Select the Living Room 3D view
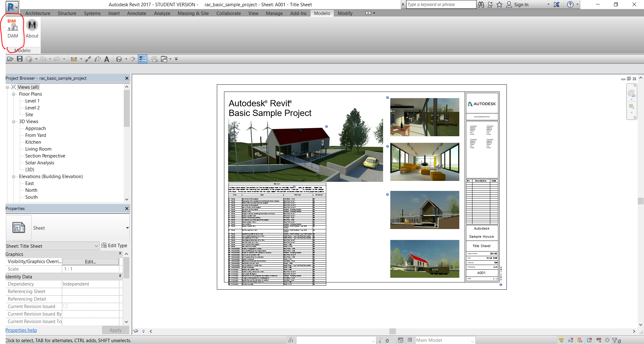 (38, 149)
